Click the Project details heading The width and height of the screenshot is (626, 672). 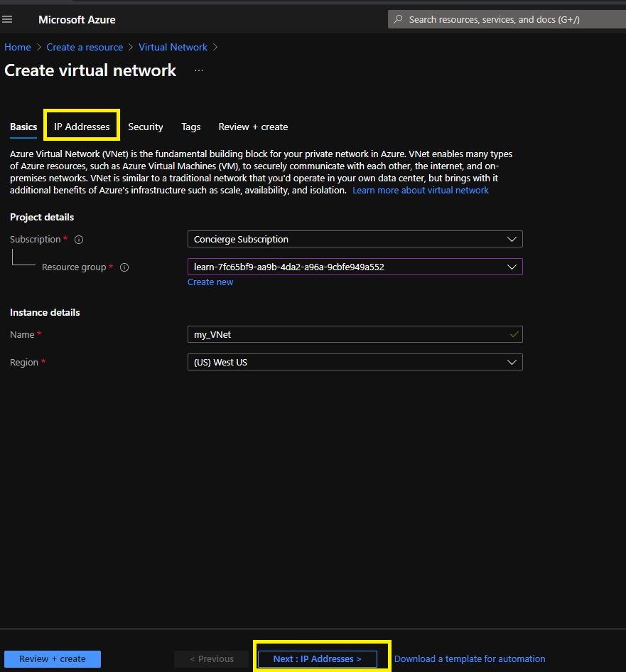coord(42,218)
